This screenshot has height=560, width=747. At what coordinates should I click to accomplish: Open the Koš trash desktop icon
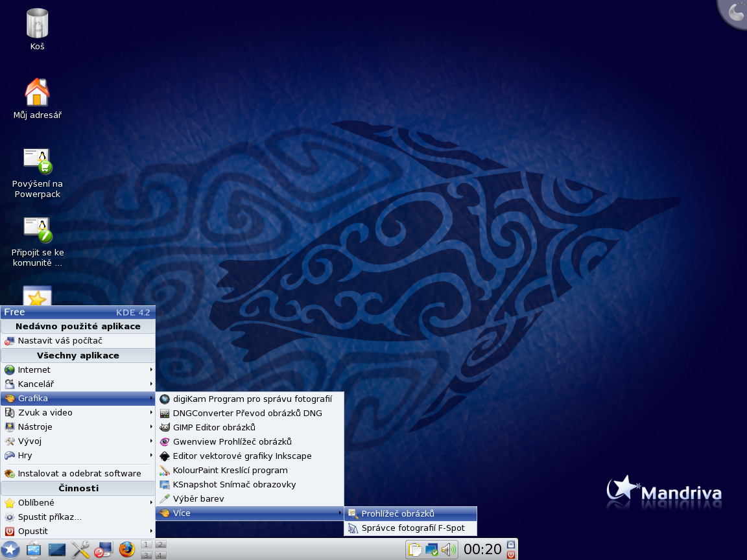pyautogui.click(x=37, y=29)
